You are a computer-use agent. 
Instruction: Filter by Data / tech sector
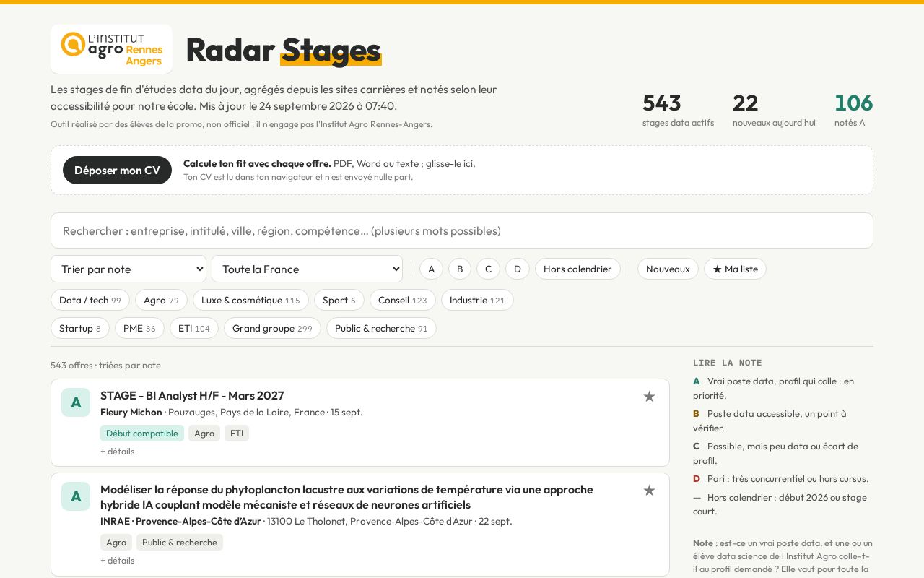(90, 300)
